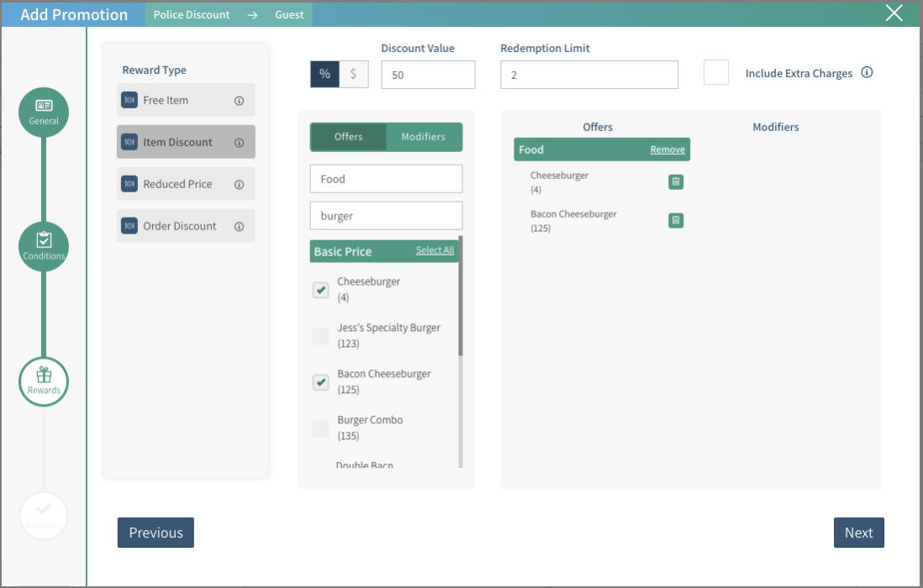Switch to the Modifiers tab
Image resolution: width=923 pixels, height=588 pixels.
click(x=423, y=137)
